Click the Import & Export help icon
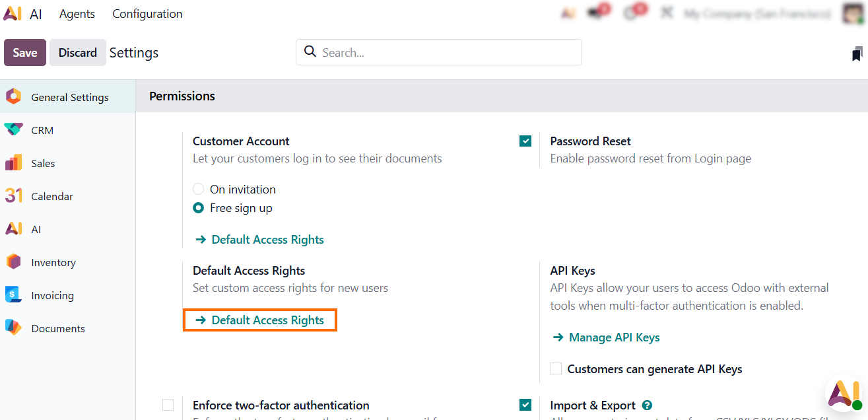 coord(647,405)
